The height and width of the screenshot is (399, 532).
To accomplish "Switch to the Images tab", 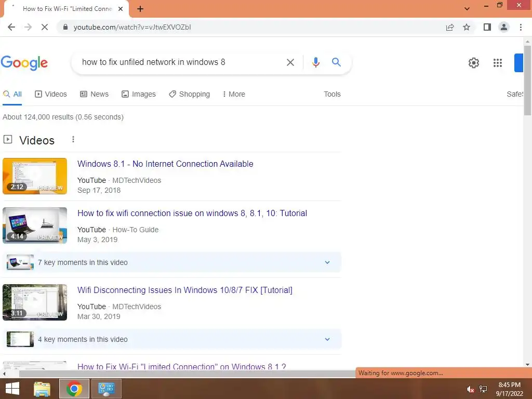I will [138, 95].
